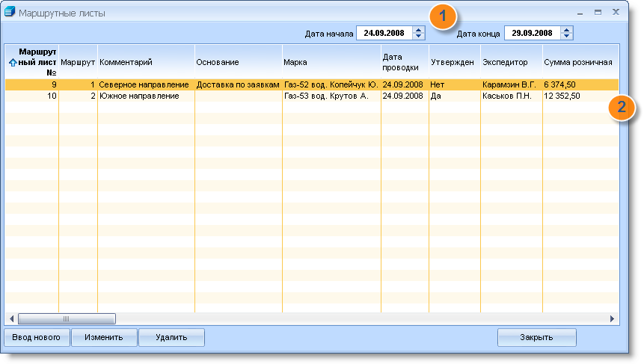Decrease the Дата конца date with down arrow

pyautogui.click(x=566, y=36)
